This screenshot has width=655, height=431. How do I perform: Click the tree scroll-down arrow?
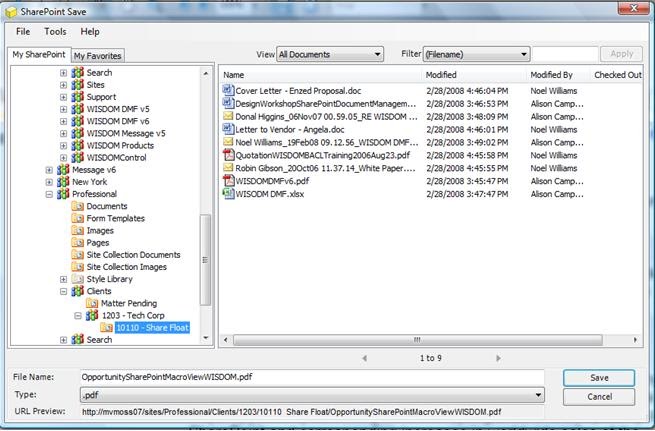tap(206, 338)
